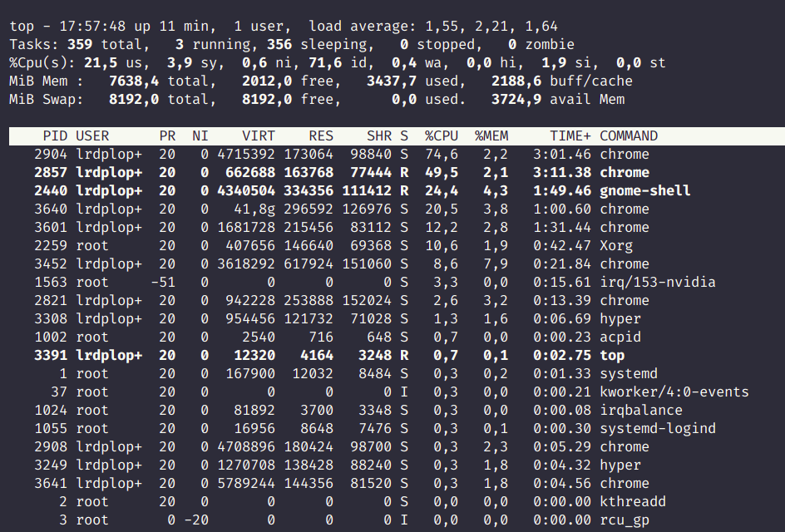
Task: Select the irq/153-nvidia command entry
Action: click(x=658, y=283)
